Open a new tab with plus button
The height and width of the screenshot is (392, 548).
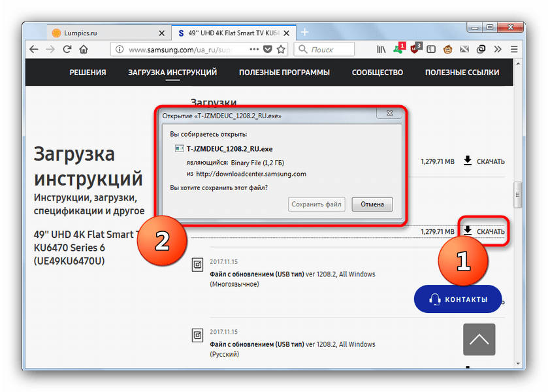pyautogui.click(x=304, y=33)
